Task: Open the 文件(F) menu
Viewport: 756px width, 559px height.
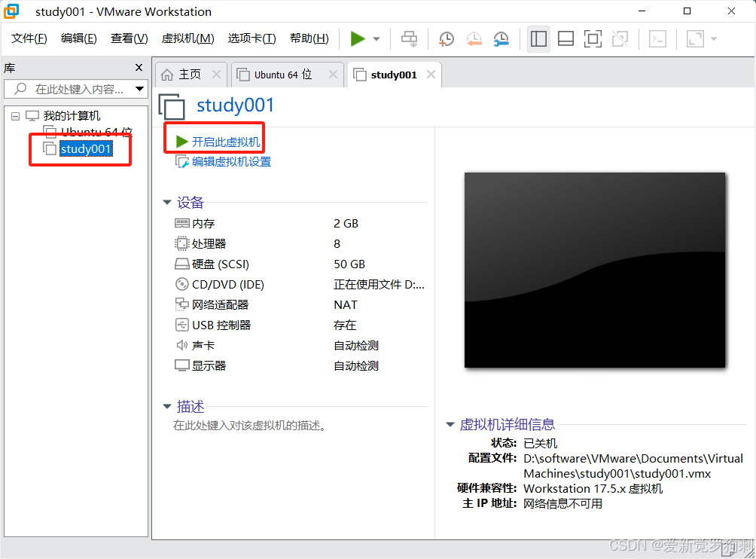Action: point(29,38)
